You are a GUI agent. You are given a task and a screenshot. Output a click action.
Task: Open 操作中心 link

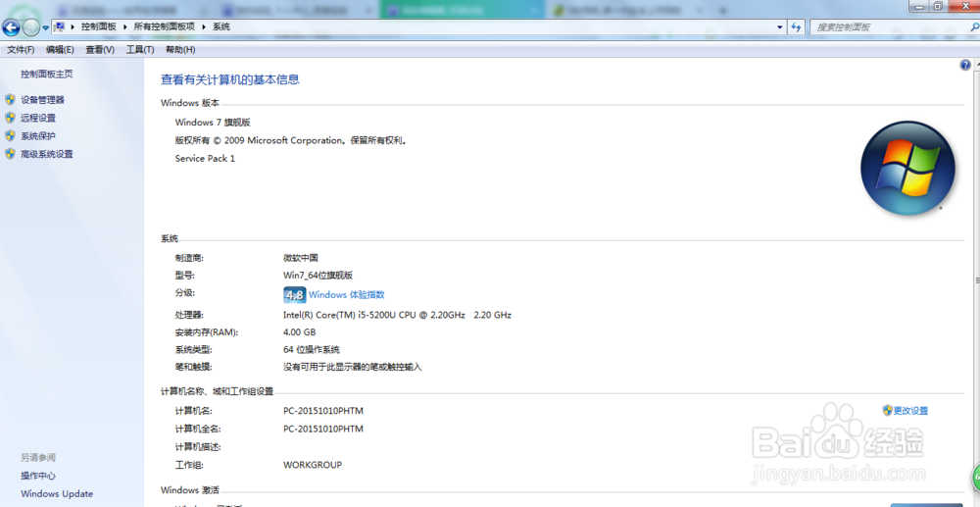coord(38,476)
